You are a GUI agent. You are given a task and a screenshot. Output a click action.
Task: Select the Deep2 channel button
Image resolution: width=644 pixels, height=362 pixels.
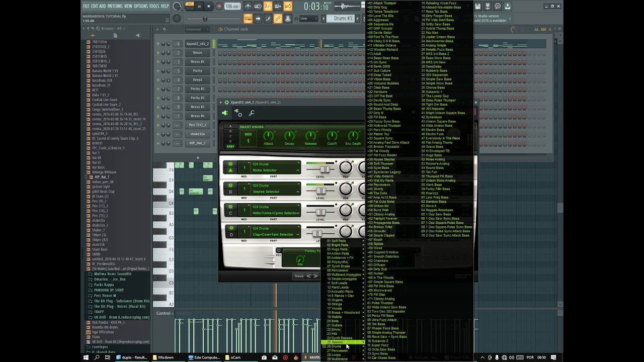tap(198, 80)
